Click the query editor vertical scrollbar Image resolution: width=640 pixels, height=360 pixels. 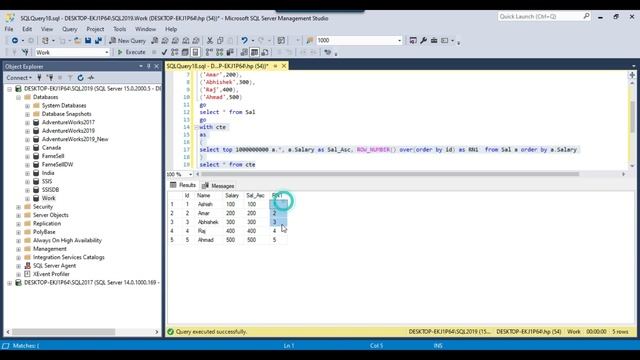tap(632, 117)
